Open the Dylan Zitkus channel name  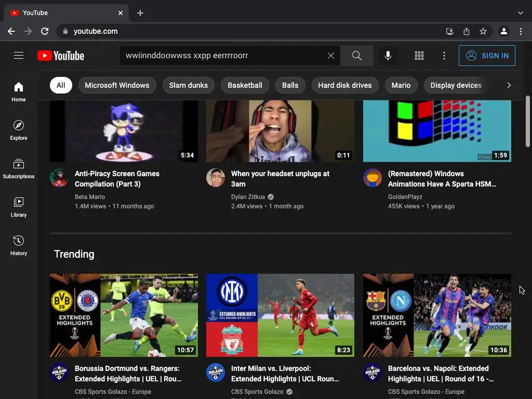(x=248, y=197)
